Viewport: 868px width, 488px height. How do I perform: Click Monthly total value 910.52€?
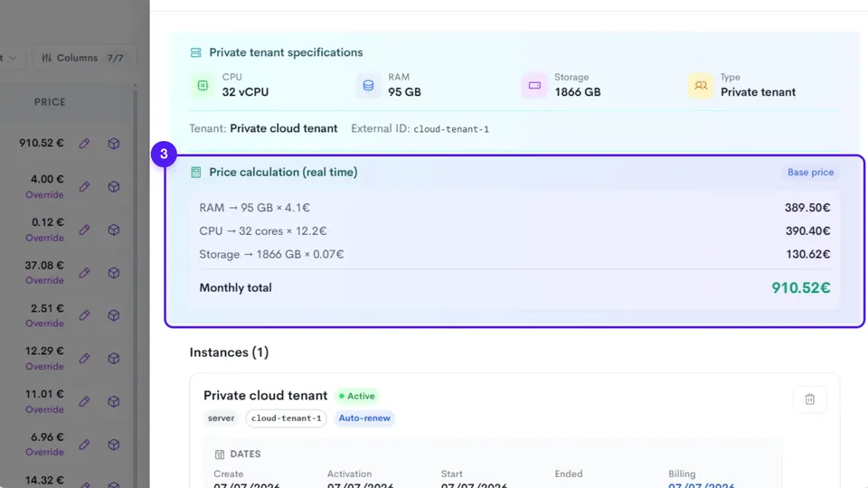[800, 287]
